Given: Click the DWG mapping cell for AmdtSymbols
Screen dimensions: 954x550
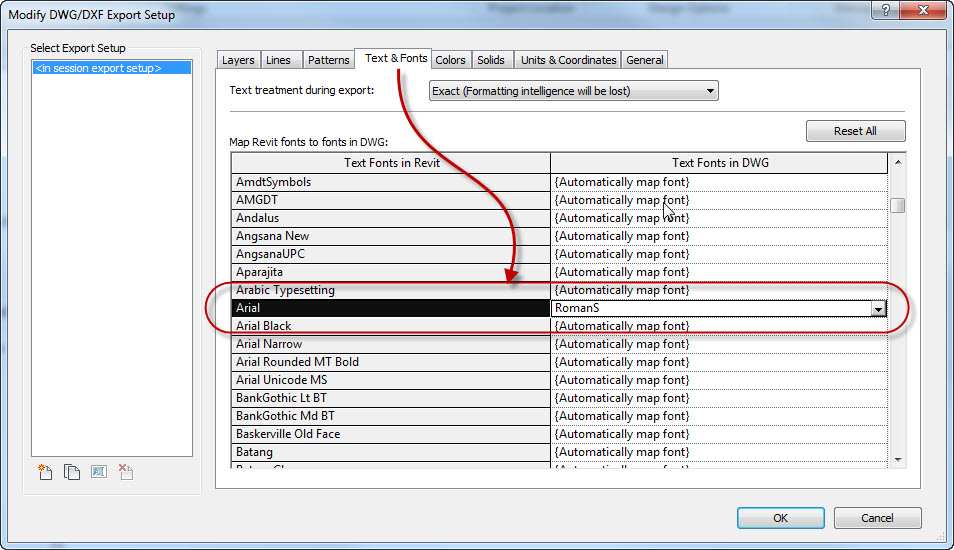Looking at the screenshot, I should click(719, 182).
